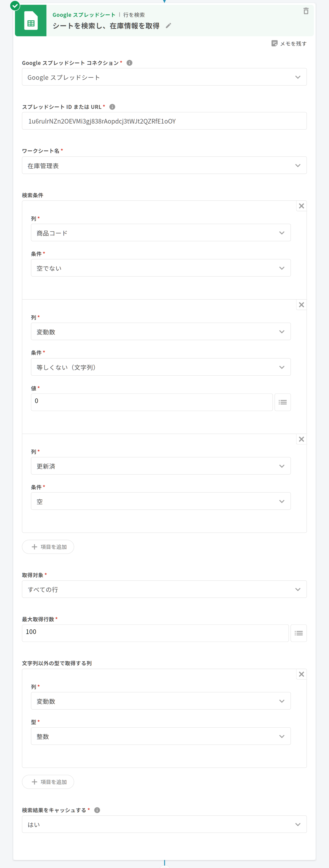329x868 pixels.
Task: Open the 取得対象 dropdown showing すべての行
Action: point(164,589)
